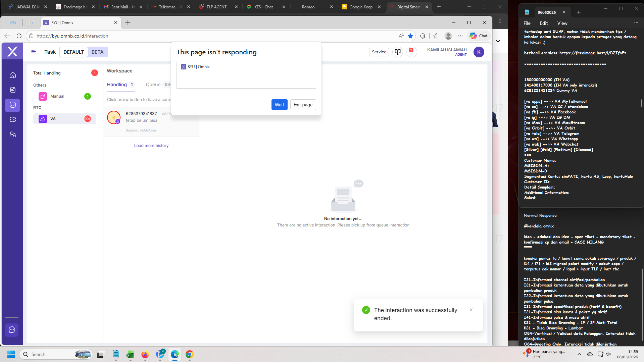Open Excel from the taskbar
This screenshot has height=362, width=644.
point(130,354)
